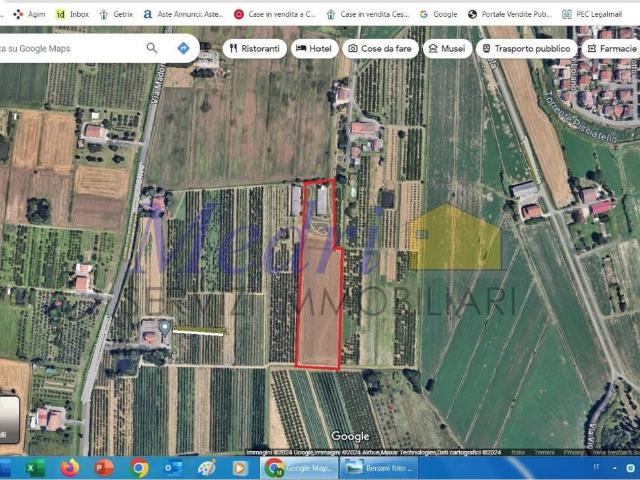Click the Musei filter chip
640x480 pixels.
[446, 48]
